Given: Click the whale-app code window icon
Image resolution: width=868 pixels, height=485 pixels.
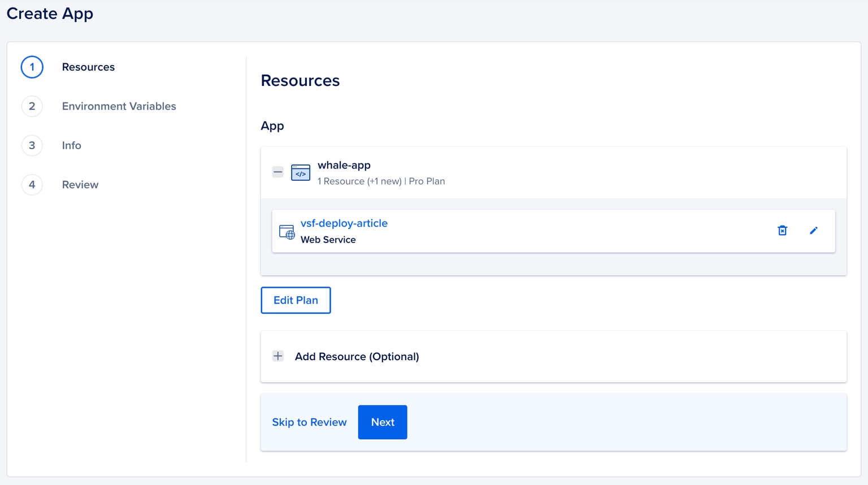Looking at the screenshot, I should coord(301,172).
